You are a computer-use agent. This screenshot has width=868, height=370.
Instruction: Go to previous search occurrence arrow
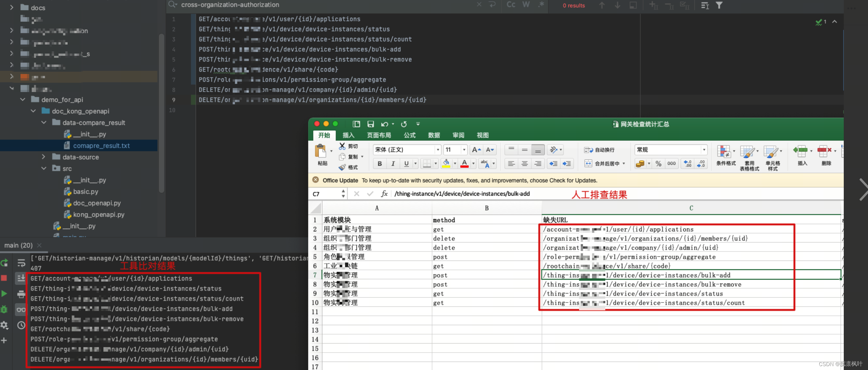coord(602,5)
